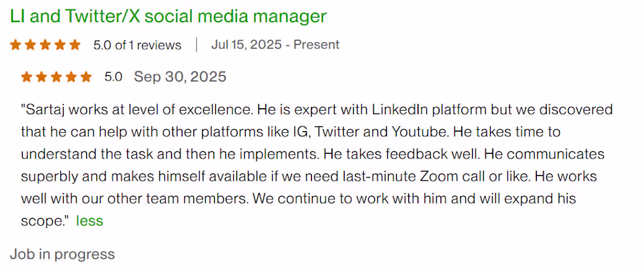Click second star in the overall job rating
Screen dimensions: 644x272
coord(30,45)
